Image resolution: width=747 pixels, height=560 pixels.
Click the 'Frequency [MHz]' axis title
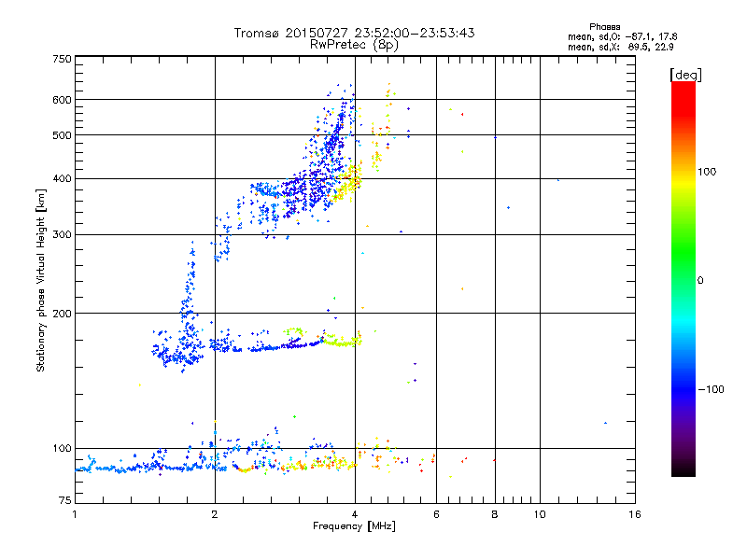click(x=354, y=526)
